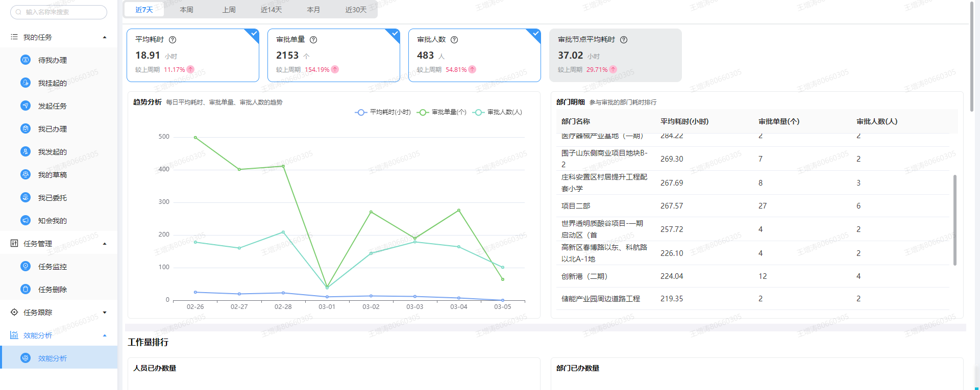
Task: Collapse the 任务管理 menu group
Action: coord(105,244)
